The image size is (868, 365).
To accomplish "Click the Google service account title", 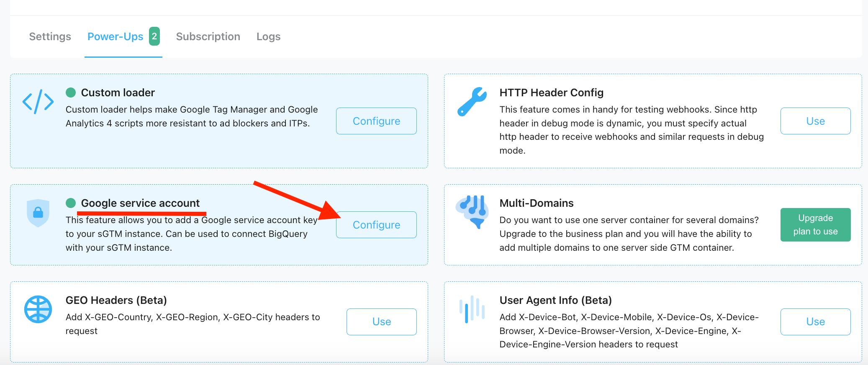I will pos(140,203).
